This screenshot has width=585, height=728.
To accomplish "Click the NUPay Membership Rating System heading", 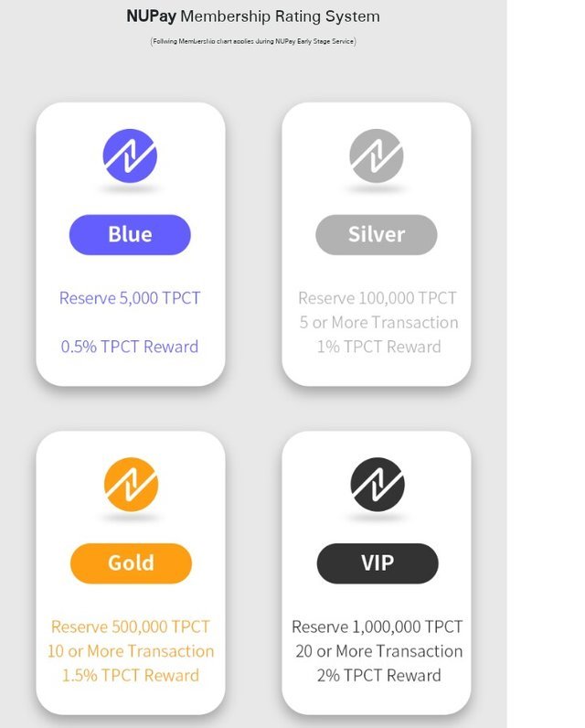I will click(x=253, y=16).
